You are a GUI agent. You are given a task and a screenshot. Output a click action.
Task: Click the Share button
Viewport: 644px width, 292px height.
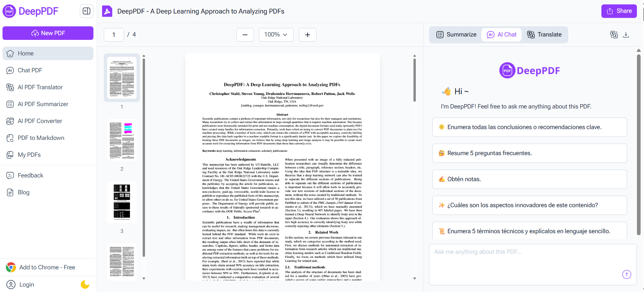click(x=619, y=11)
